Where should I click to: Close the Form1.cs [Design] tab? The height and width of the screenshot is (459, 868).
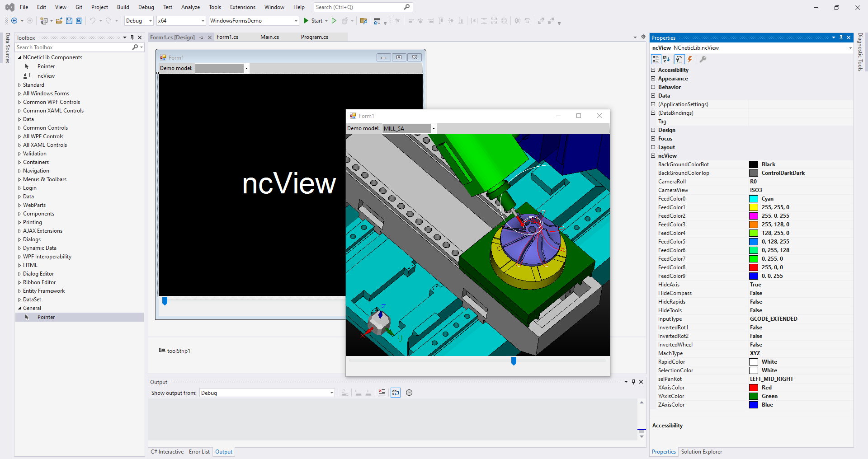(210, 37)
